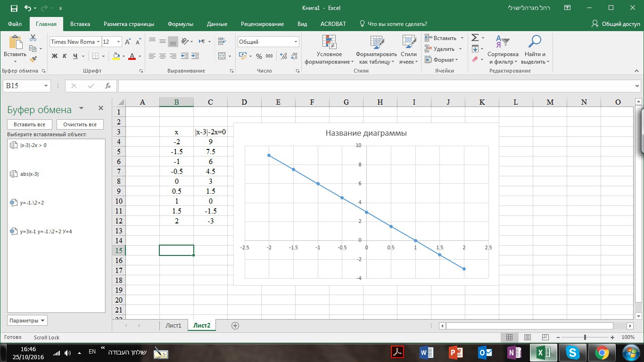The image size is (644, 362).
Task: Click the AutoSum sigma icon
Action: (x=475, y=38)
